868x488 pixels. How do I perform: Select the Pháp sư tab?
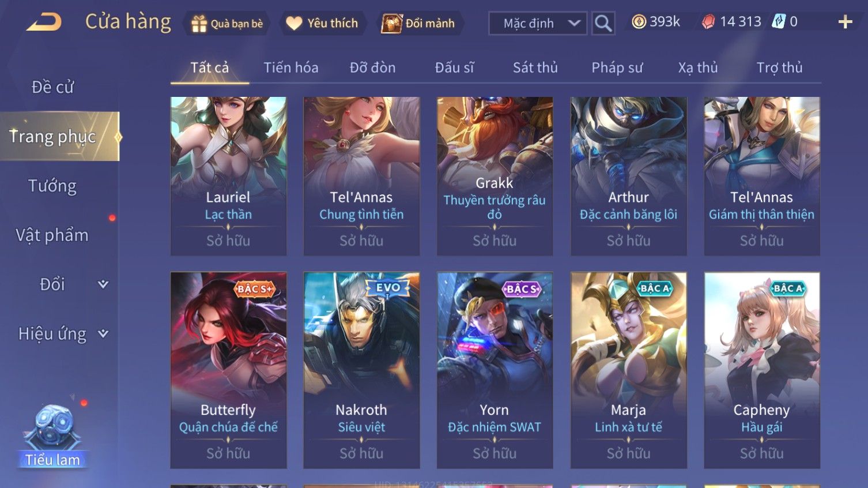coord(617,67)
